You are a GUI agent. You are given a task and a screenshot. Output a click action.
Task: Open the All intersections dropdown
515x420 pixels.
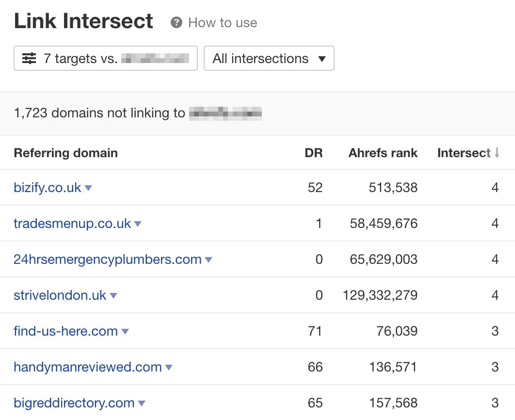269,59
